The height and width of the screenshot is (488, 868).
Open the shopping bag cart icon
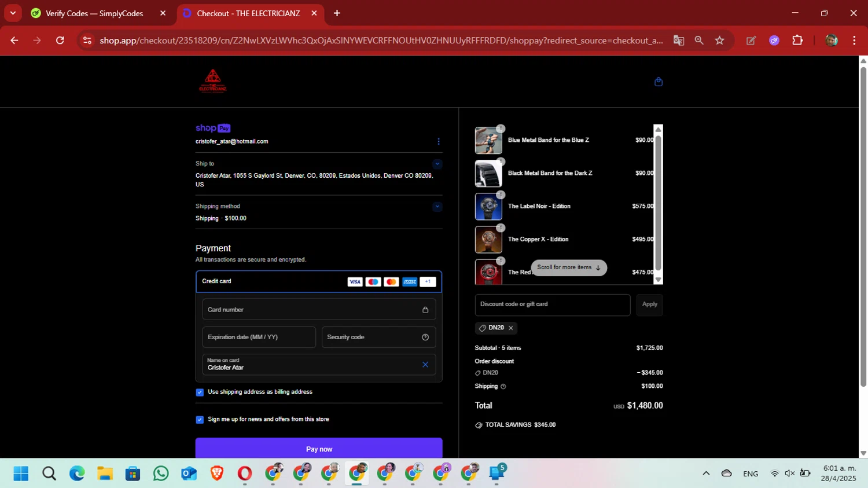[658, 82]
